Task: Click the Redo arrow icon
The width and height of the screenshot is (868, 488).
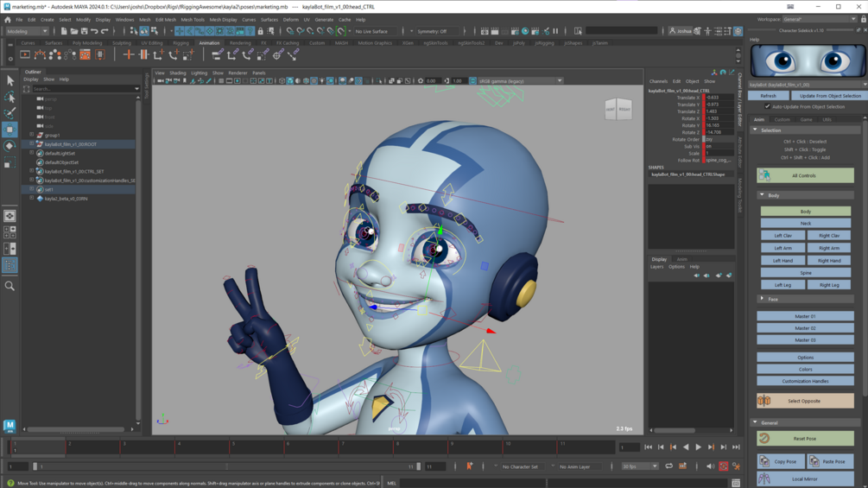Action: coord(104,31)
